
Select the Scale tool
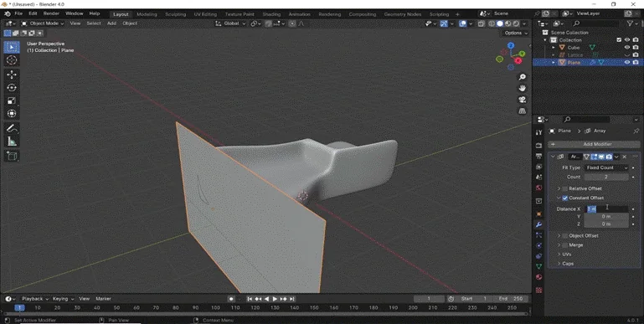pyautogui.click(x=12, y=100)
